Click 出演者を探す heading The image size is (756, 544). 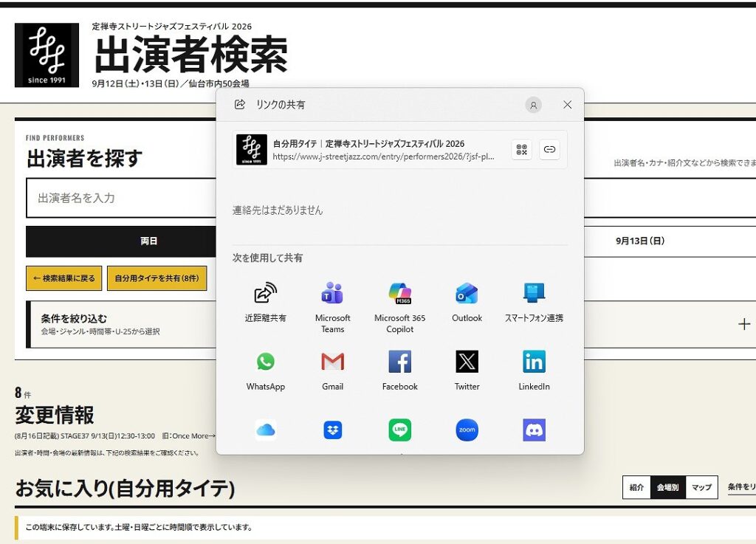[84, 159]
